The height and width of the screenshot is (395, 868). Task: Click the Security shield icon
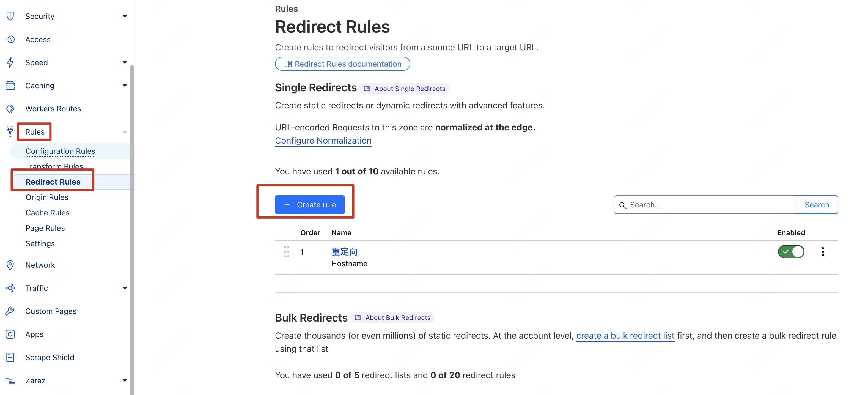click(x=10, y=16)
